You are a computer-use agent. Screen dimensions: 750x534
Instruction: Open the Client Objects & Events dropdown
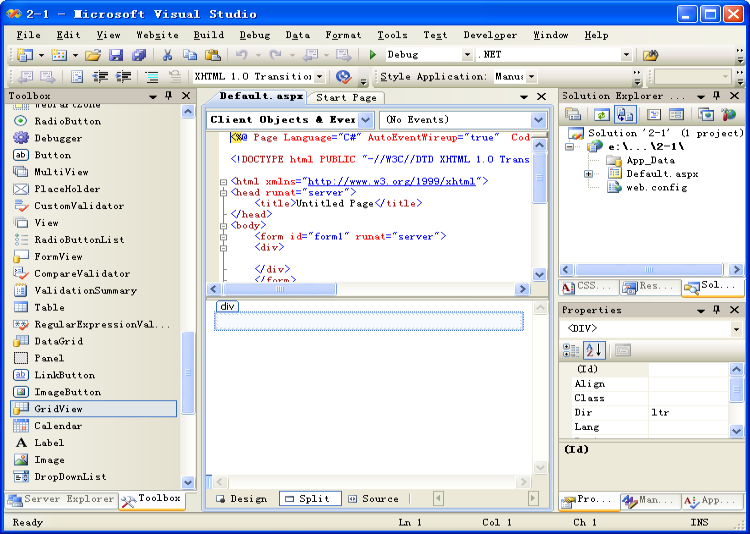365,120
